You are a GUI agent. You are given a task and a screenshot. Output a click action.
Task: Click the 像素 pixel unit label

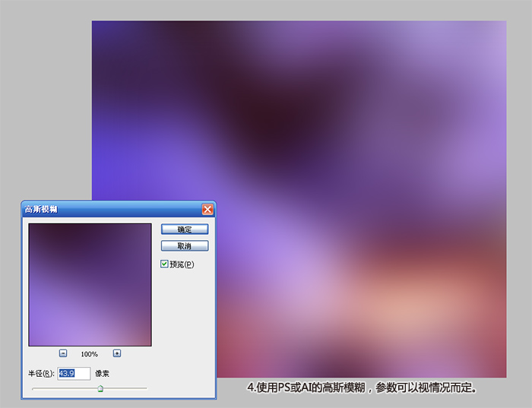[x=103, y=374]
